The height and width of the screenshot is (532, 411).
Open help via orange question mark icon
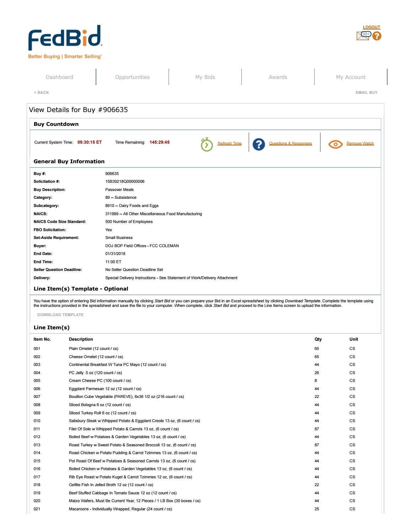377,36
